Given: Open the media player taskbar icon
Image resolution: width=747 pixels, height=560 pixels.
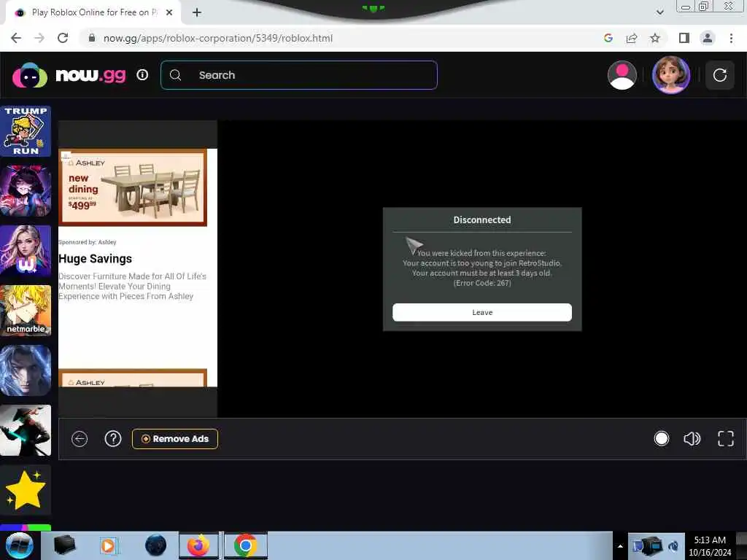Looking at the screenshot, I should coord(109,545).
